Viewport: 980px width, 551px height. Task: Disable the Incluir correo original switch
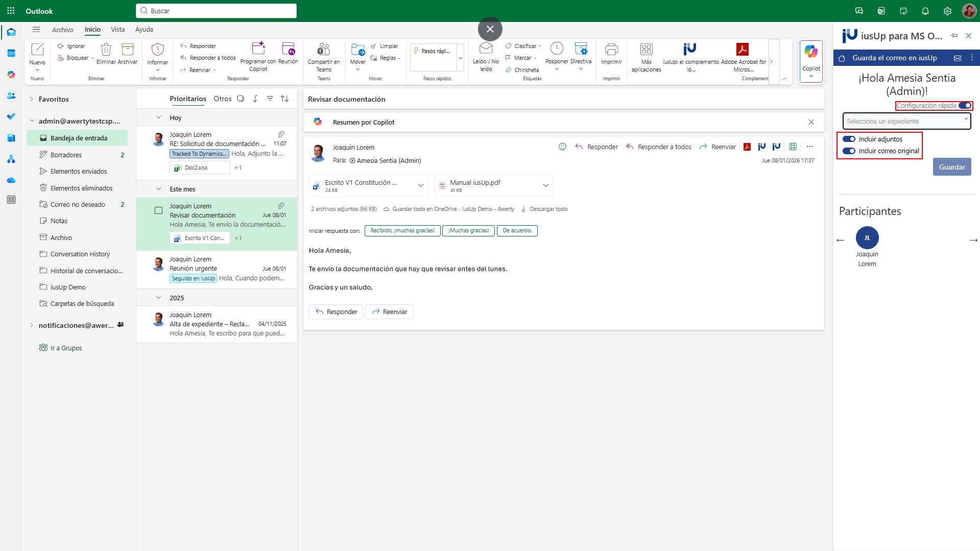click(849, 151)
